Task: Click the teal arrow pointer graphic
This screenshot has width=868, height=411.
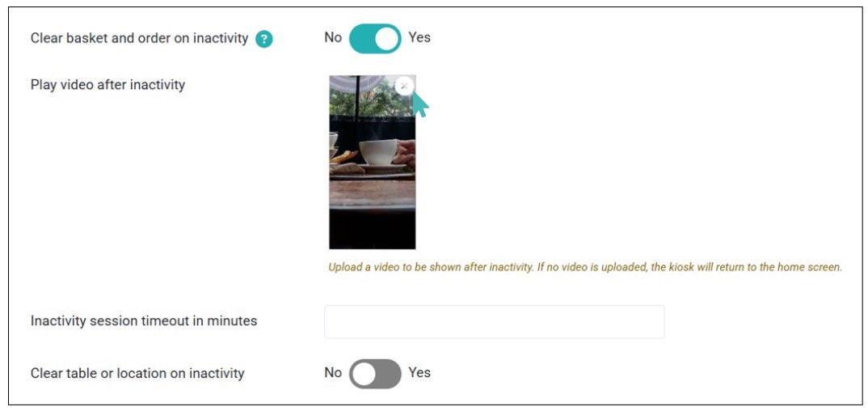Action: click(420, 105)
